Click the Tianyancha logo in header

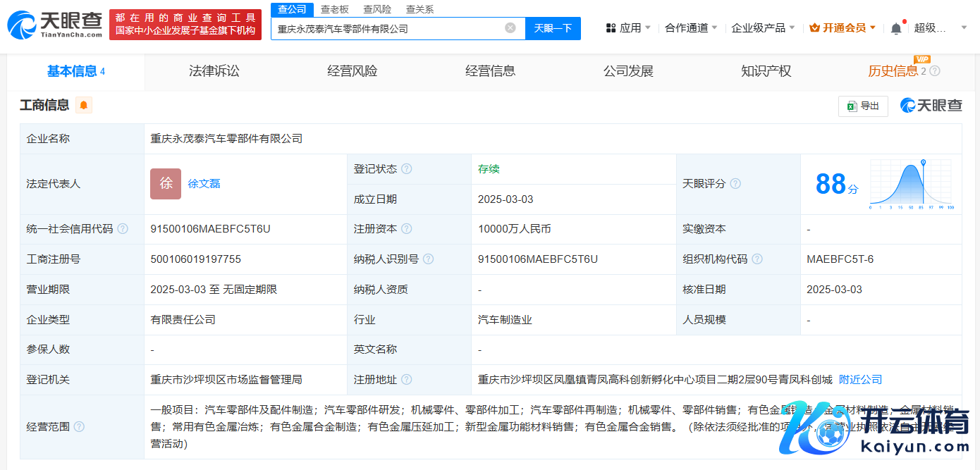pyautogui.click(x=55, y=24)
